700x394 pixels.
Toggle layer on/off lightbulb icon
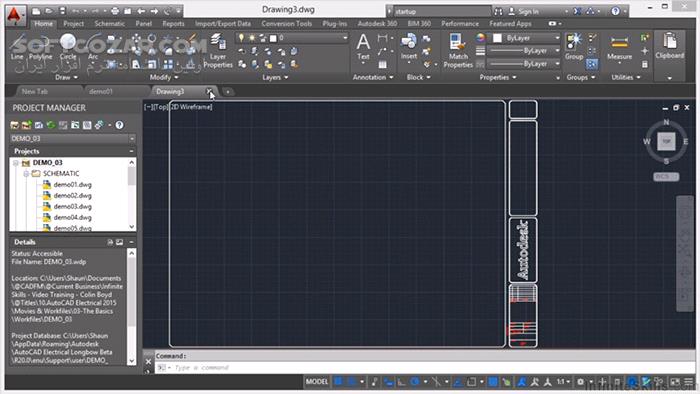(x=242, y=38)
